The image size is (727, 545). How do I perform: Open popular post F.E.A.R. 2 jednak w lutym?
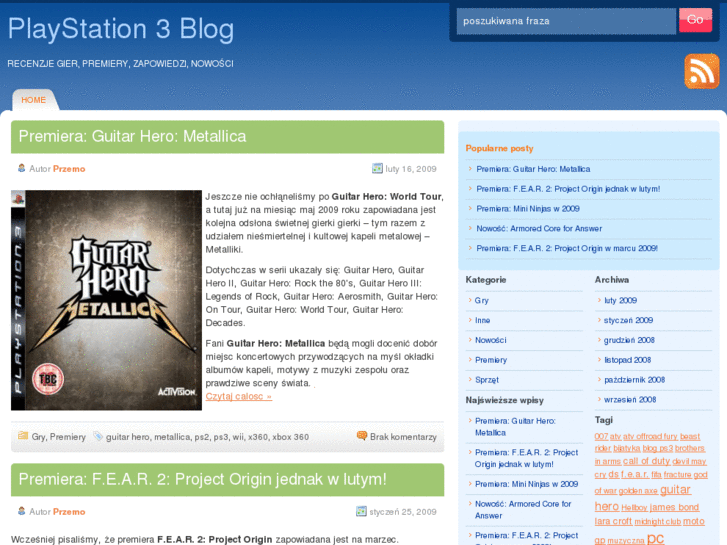click(x=568, y=189)
